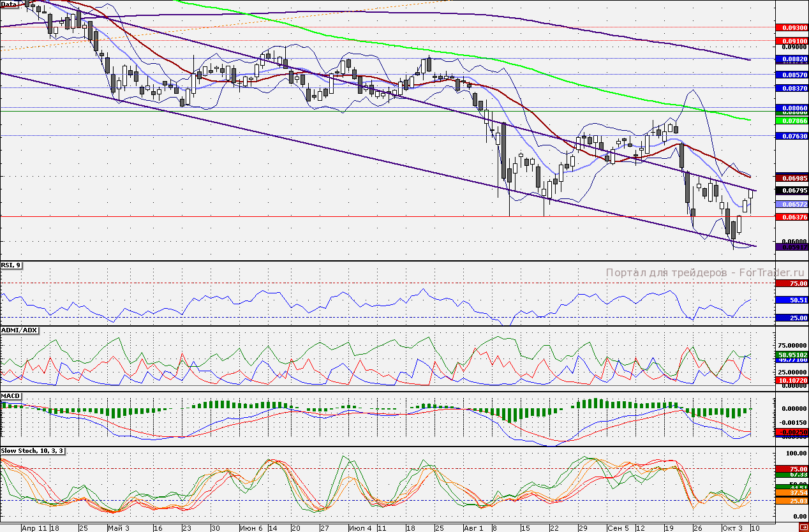The height and width of the screenshot is (532, 809).
Task: Select the ADMI/ADX indicator panel label
Action: click(20, 330)
